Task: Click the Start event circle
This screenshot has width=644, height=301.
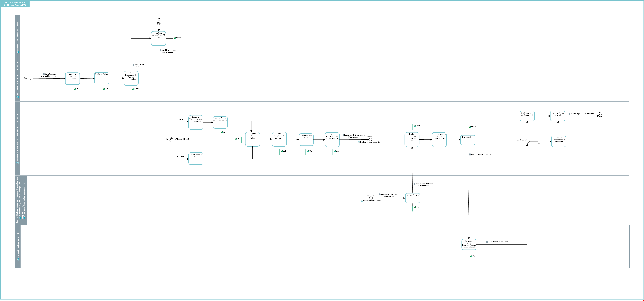Action: pos(31,78)
